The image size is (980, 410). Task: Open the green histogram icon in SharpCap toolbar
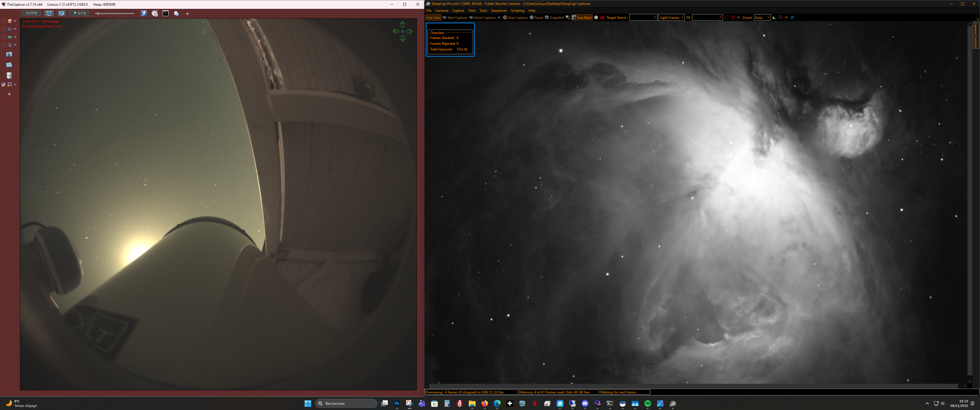[x=774, y=17]
